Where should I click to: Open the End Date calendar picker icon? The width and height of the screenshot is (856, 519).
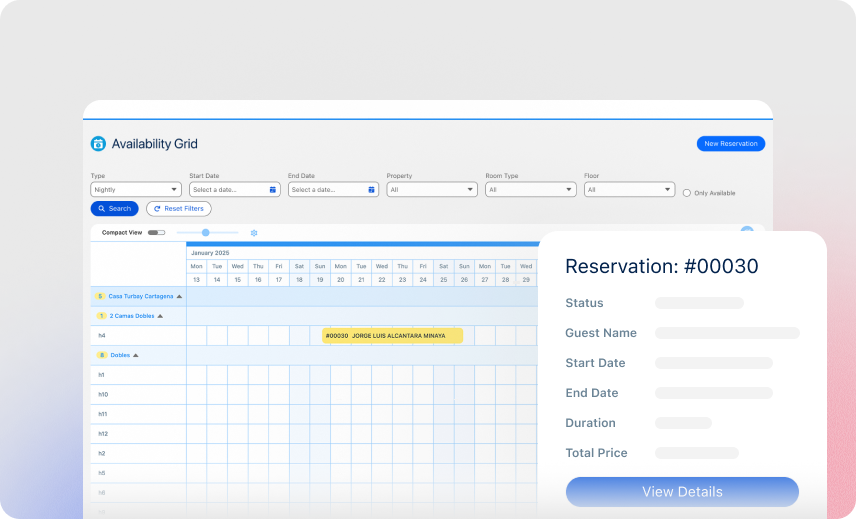[x=371, y=189]
